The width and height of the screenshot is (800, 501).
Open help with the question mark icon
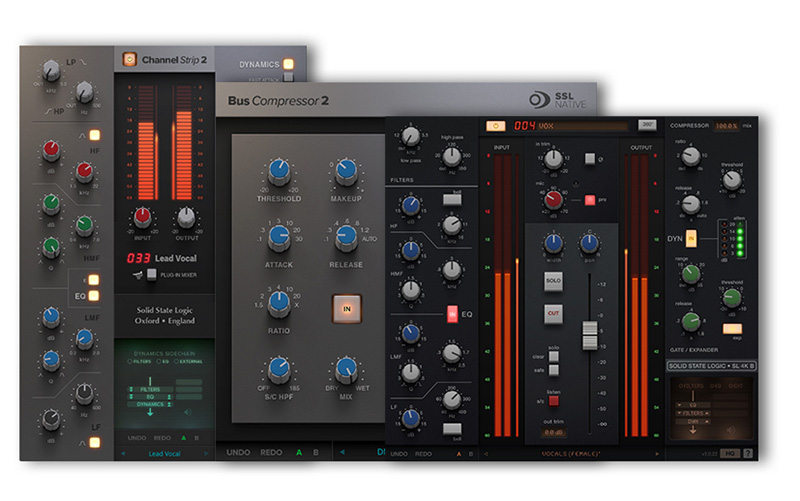click(747, 453)
